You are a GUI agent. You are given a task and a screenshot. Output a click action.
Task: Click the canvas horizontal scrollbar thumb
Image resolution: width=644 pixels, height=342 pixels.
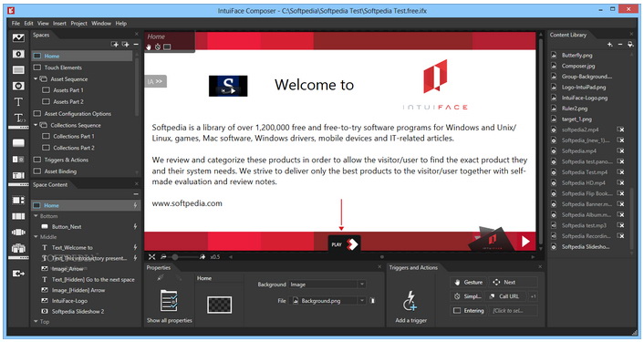pos(382,257)
